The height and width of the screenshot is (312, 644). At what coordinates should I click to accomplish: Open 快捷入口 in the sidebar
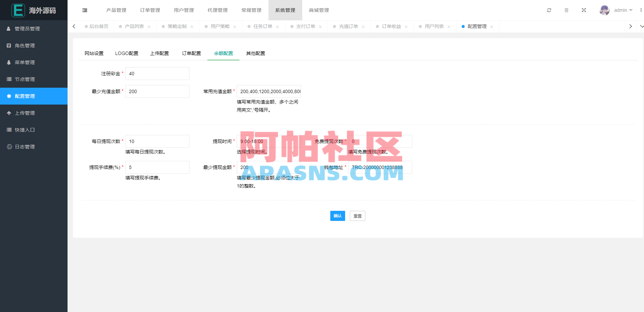pos(24,130)
